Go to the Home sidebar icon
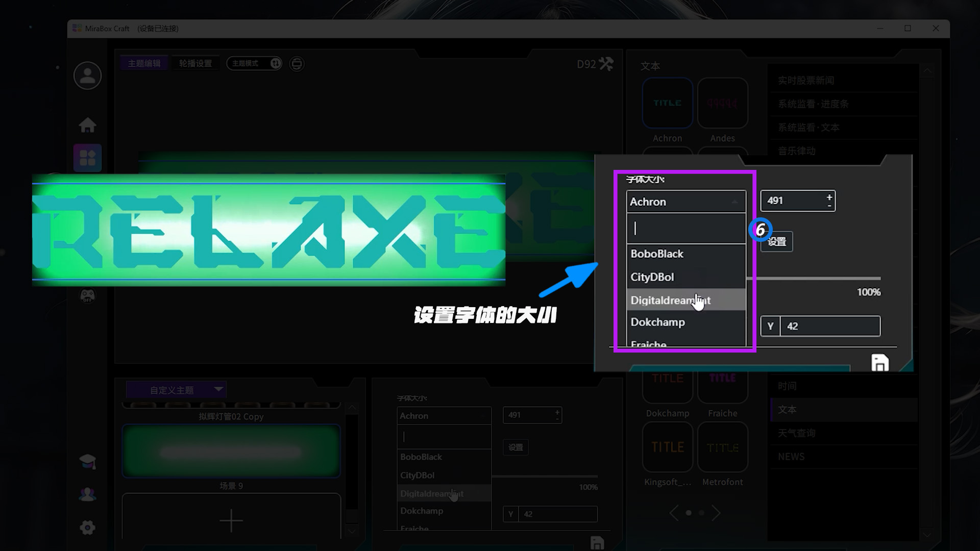Screen dimensions: 980x551 click(x=87, y=125)
